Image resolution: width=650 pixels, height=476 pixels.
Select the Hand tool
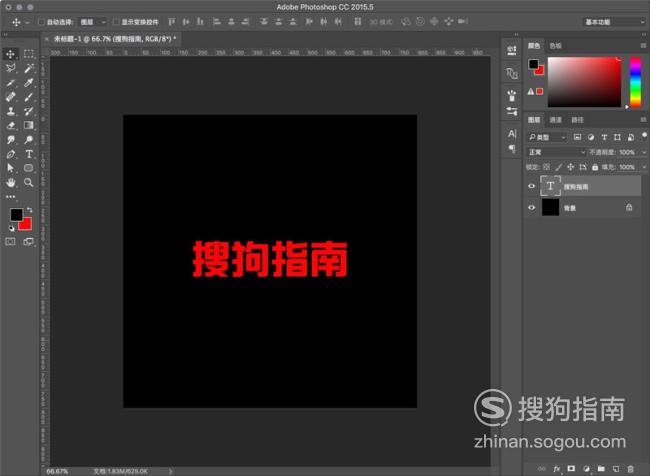point(10,182)
